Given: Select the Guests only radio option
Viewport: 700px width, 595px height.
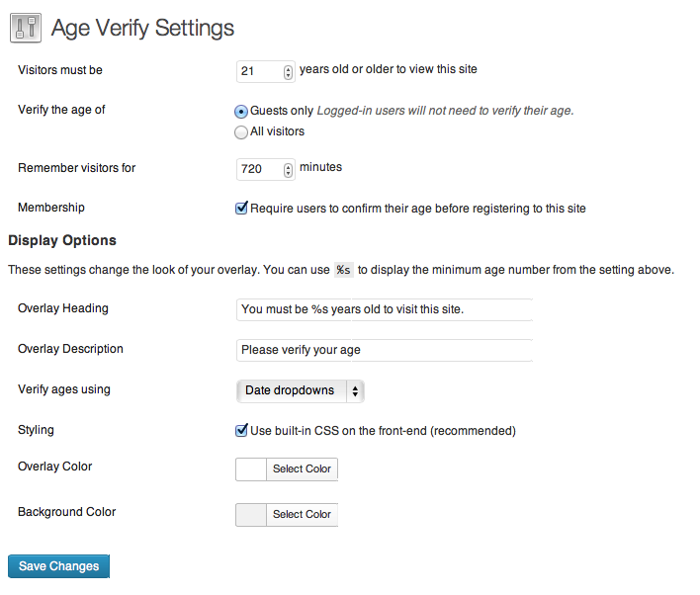Looking at the screenshot, I should coord(241,111).
